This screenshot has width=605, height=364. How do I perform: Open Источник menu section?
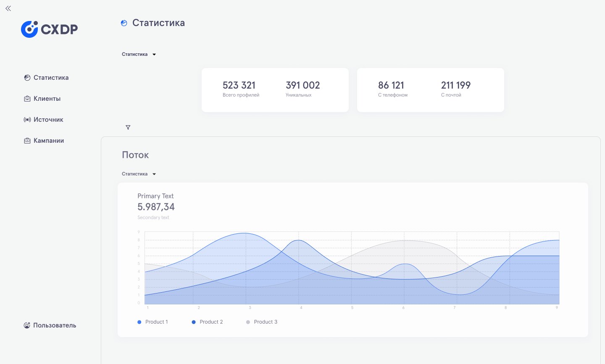point(48,120)
